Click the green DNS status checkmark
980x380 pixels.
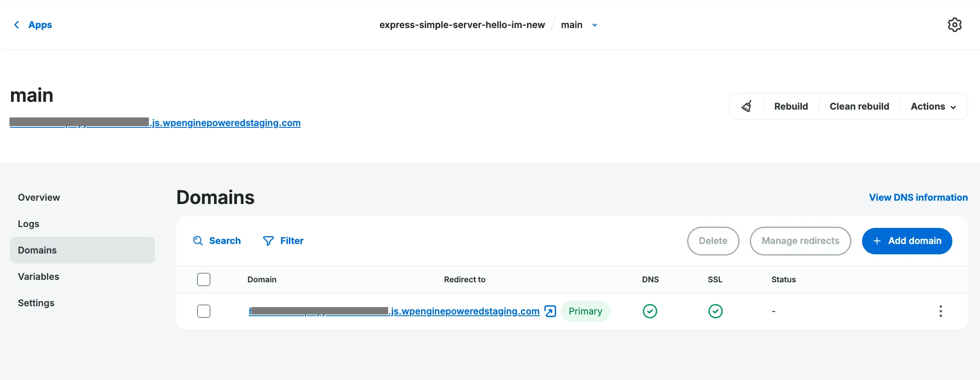[x=650, y=311]
